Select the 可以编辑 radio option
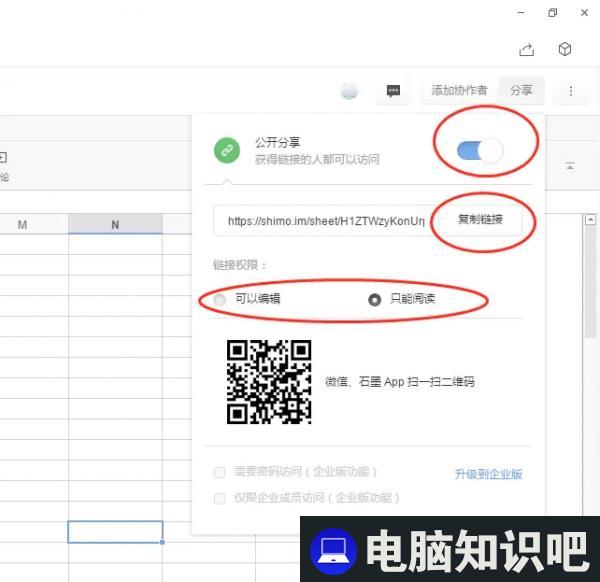The width and height of the screenshot is (600, 582). [x=220, y=299]
